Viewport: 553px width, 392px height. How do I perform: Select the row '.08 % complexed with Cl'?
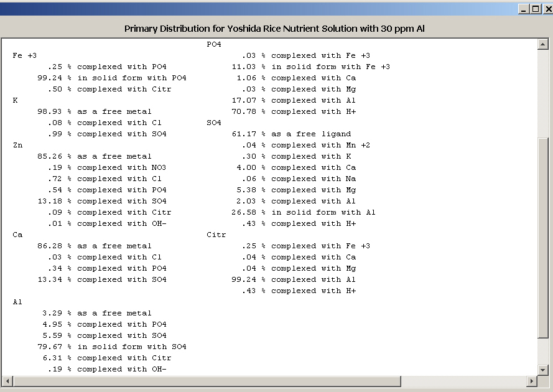tap(105, 123)
